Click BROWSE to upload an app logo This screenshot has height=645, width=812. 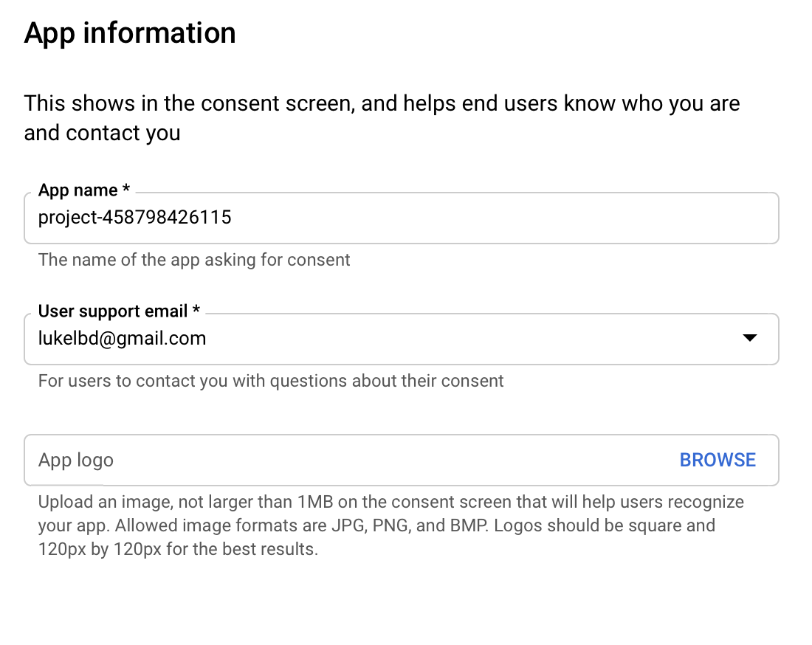[x=717, y=459]
